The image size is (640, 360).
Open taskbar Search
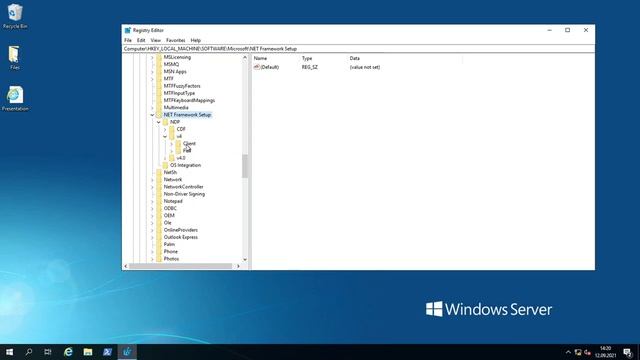[x=29, y=352]
